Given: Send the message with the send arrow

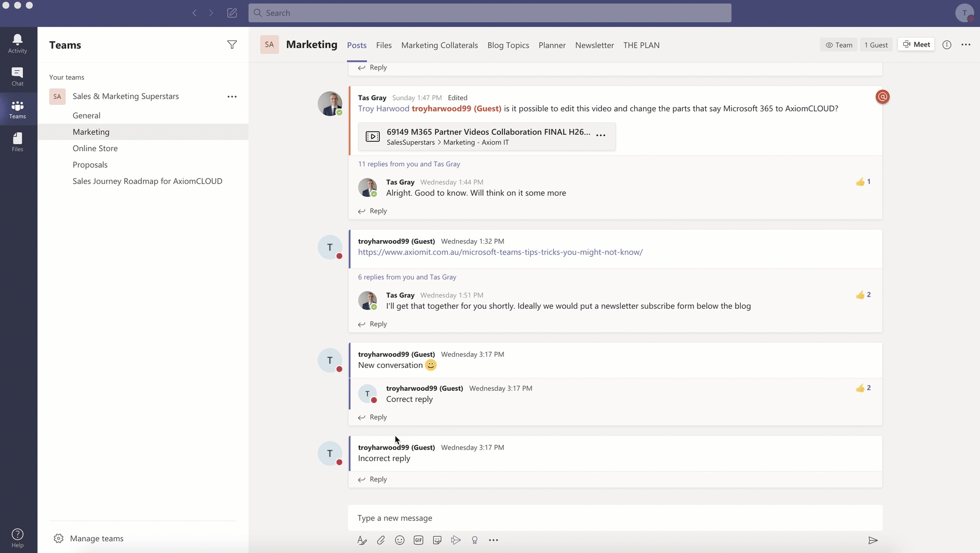Looking at the screenshot, I should click(x=873, y=540).
